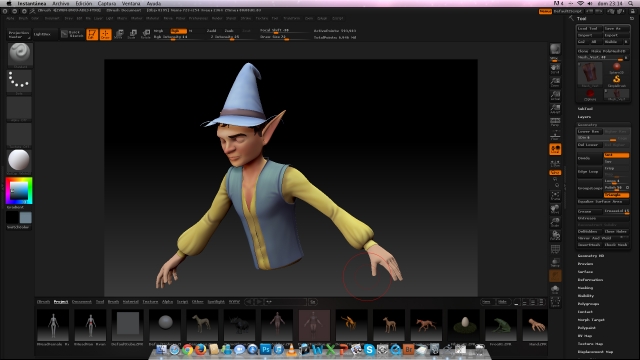Toggle the Floor grid icon
This screenshot has width=640, height=360.
tap(555, 135)
